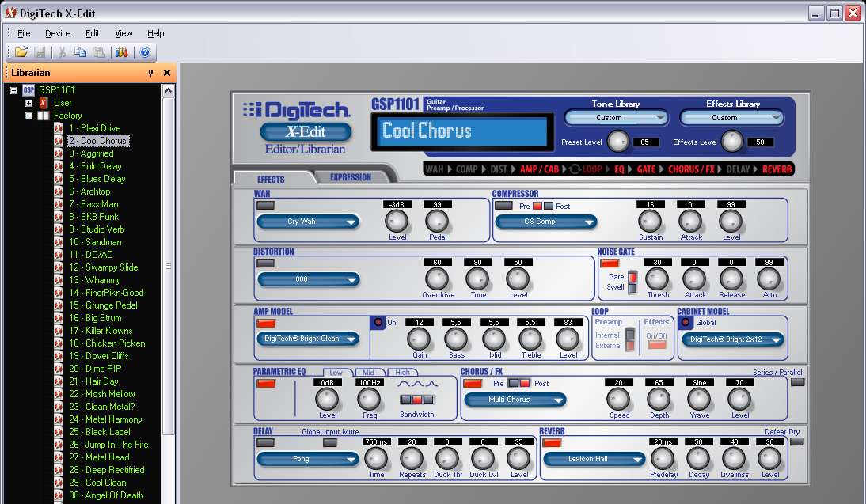This screenshot has height=504, width=866.
Task: Click the preset icon beside Solo Delay
Action: (59, 166)
